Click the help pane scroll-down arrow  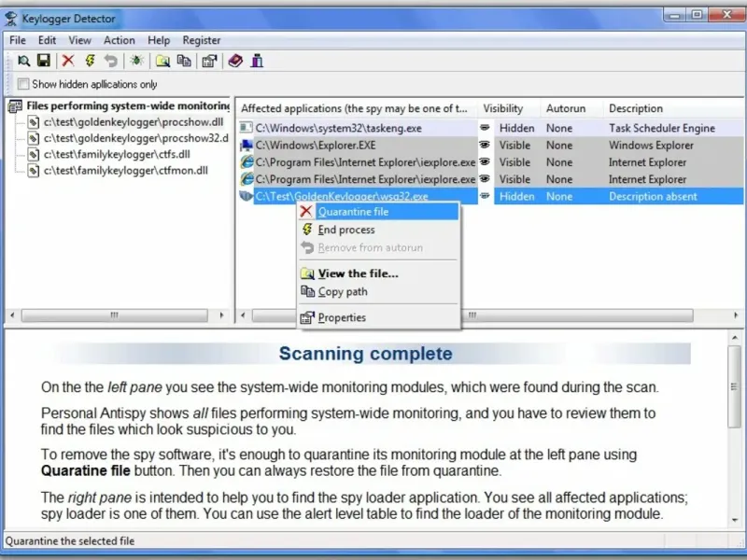[x=735, y=520]
